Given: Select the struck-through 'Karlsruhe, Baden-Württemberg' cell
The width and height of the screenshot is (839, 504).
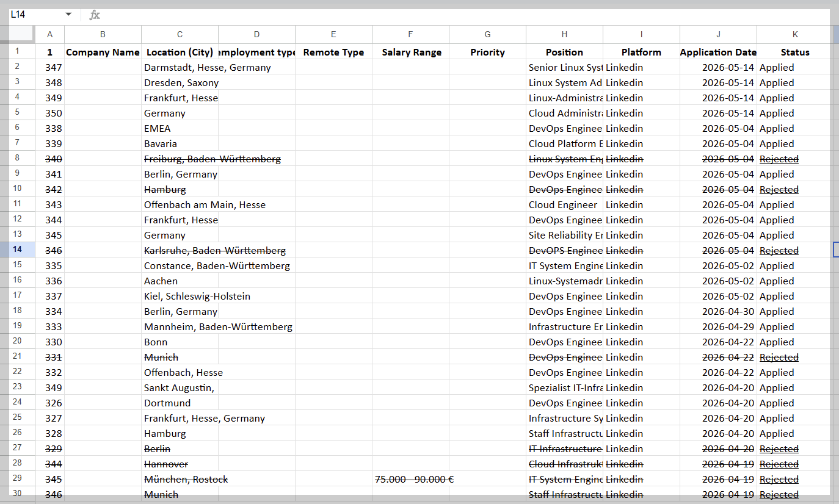Looking at the screenshot, I should (x=180, y=250).
